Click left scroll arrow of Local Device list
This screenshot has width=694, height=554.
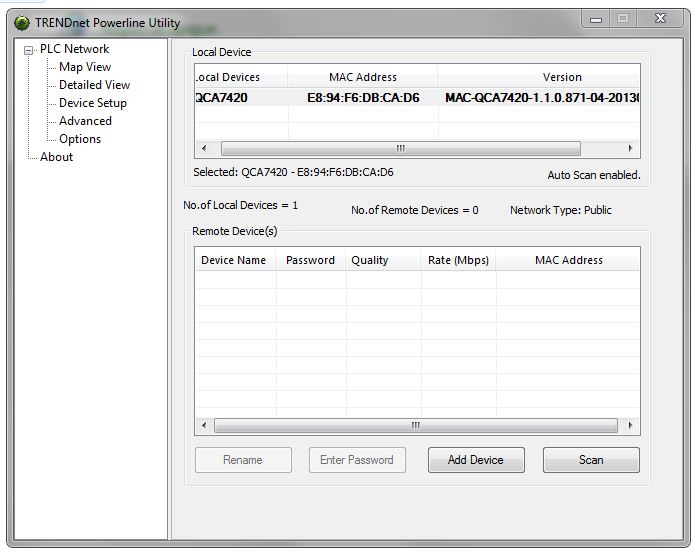coord(204,148)
